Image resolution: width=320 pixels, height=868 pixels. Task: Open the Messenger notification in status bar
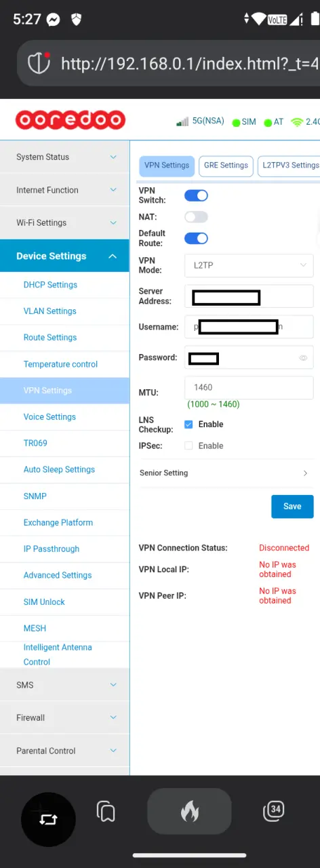point(54,20)
